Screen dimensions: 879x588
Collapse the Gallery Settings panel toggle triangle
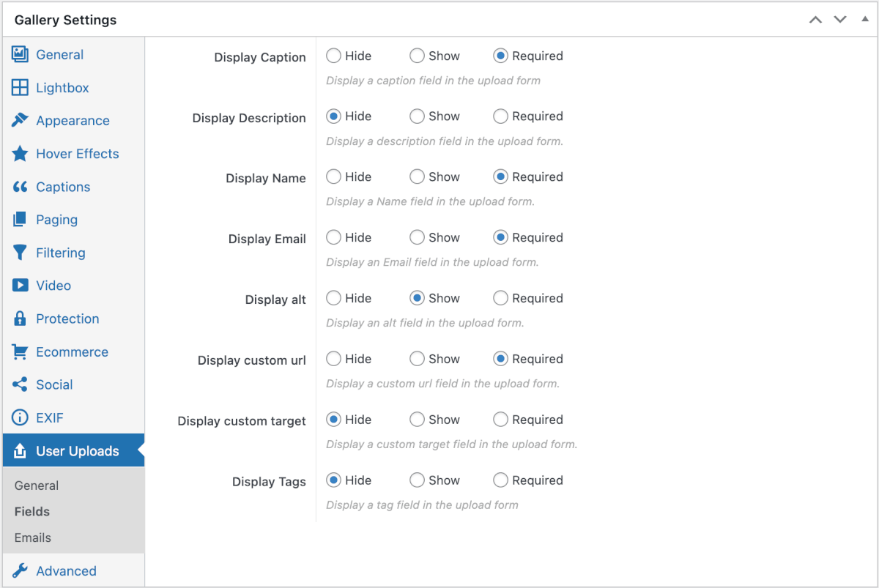(x=864, y=20)
